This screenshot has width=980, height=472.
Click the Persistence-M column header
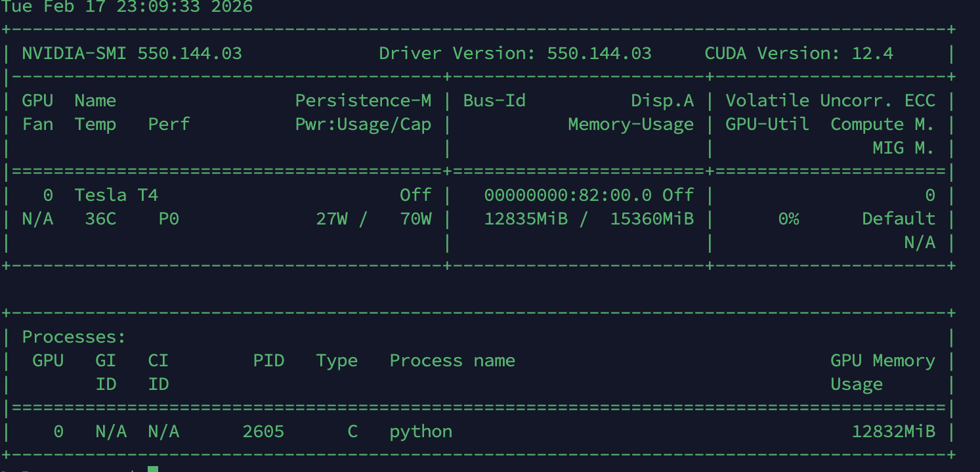tap(363, 100)
